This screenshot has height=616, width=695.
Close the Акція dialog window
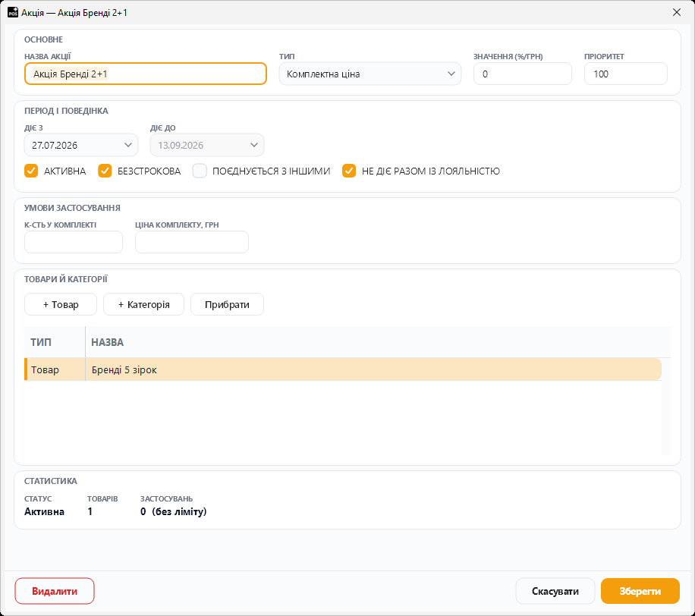[x=676, y=12]
